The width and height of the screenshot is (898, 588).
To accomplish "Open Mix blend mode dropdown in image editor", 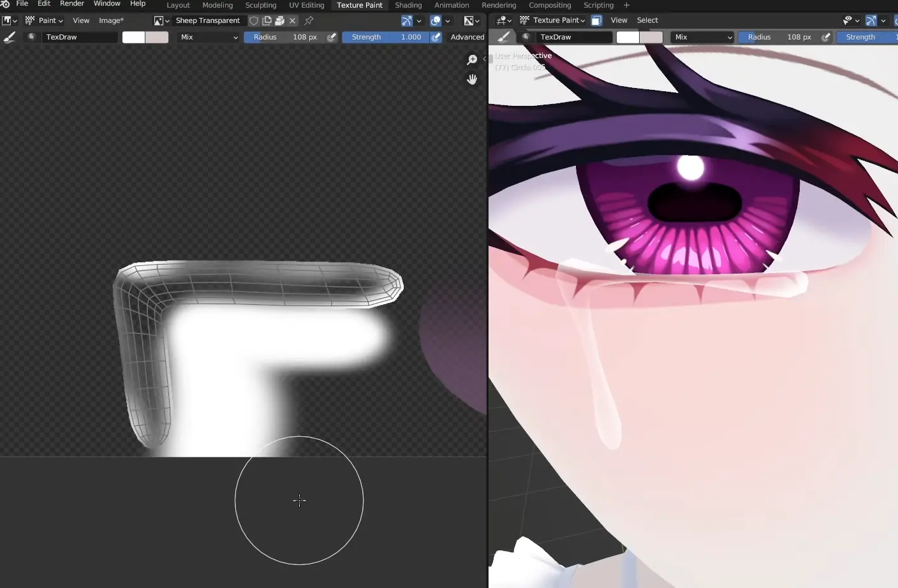I will coord(209,37).
